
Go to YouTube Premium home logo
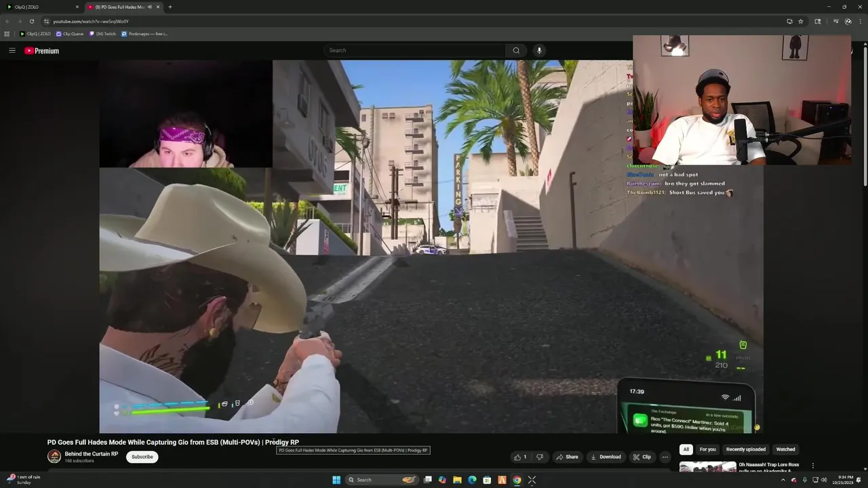[x=41, y=51]
